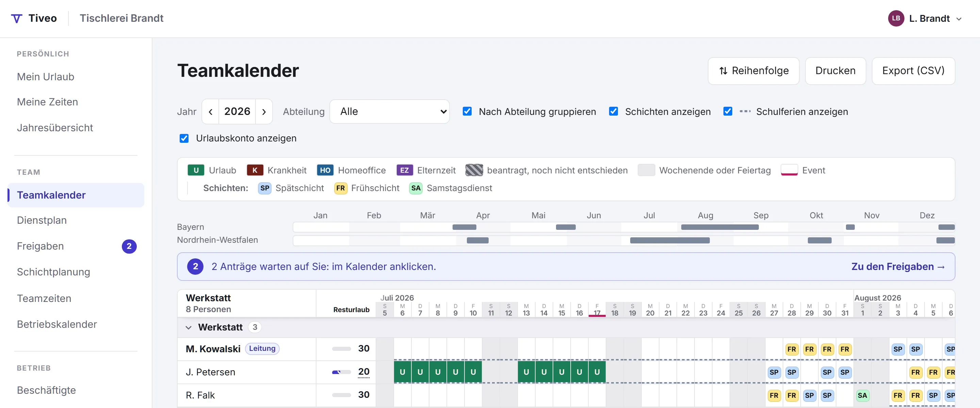Click the green U Urlaub legend swatch
Image resolution: width=980 pixels, height=408 pixels.
pyautogui.click(x=196, y=170)
